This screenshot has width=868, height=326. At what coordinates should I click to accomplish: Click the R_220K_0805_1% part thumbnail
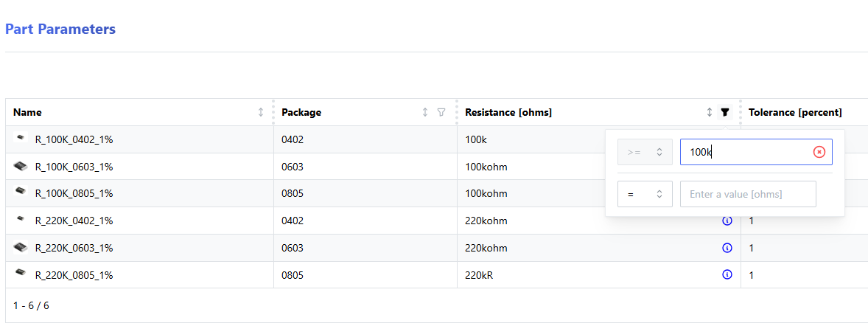tap(21, 274)
